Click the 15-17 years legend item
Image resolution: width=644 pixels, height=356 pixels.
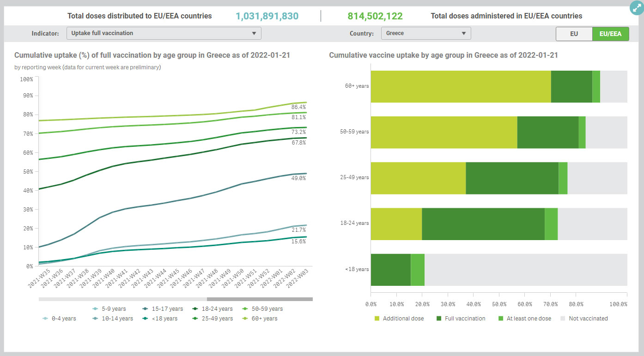tap(163, 309)
